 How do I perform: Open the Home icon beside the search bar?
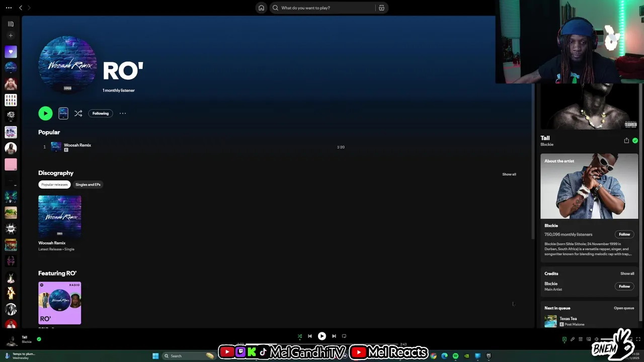pos(261,8)
